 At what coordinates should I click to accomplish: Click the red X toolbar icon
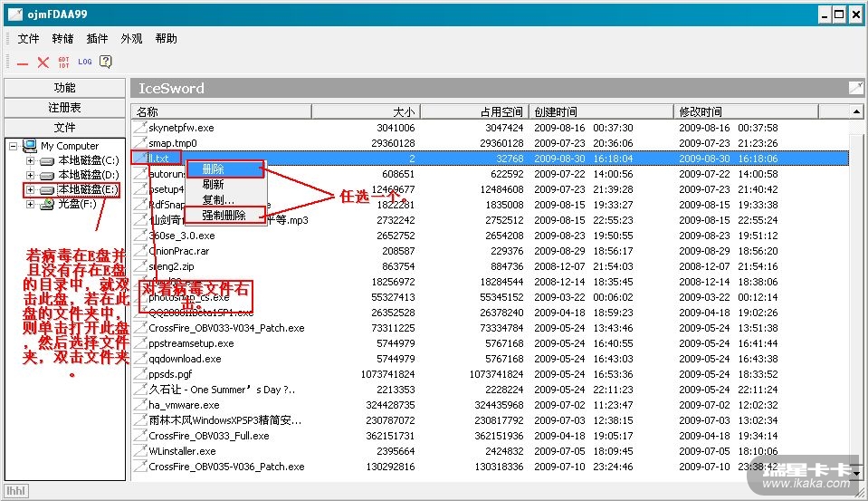[x=43, y=63]
